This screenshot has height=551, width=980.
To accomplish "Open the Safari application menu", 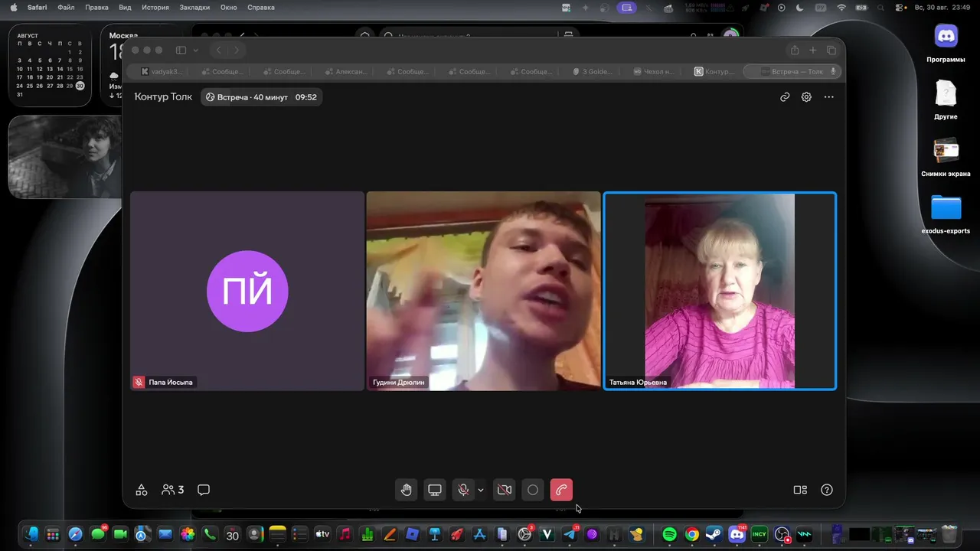I will 38,8.
